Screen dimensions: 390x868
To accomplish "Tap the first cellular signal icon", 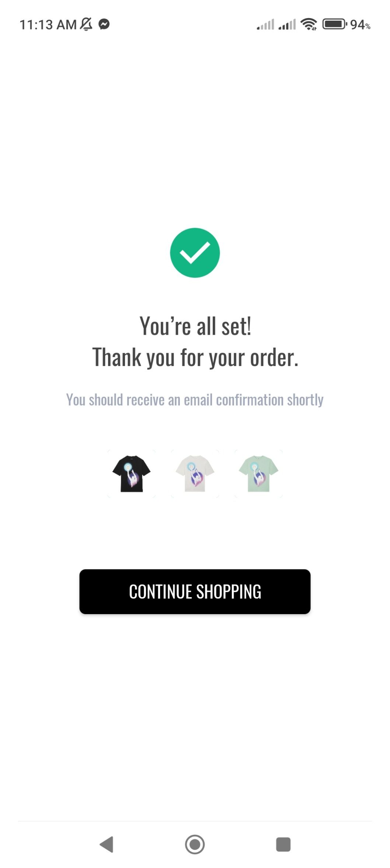I will point(265,24).
